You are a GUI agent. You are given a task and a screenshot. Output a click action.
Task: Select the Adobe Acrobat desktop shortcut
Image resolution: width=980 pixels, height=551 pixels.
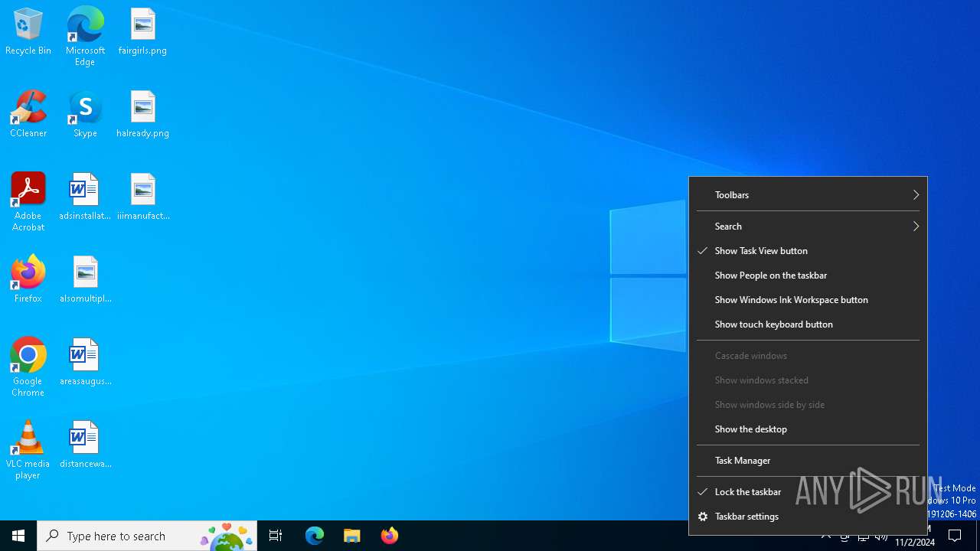[x=28, y=202]
